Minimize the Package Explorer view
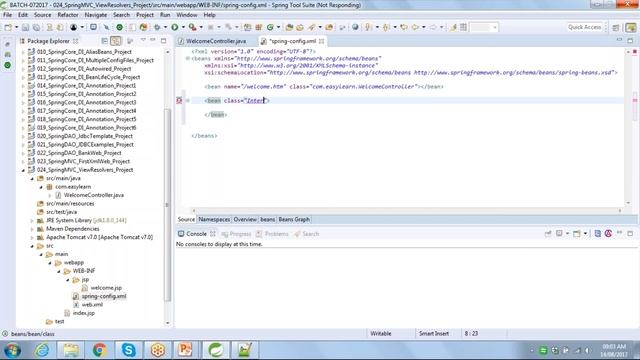640x360 pixels. [153, 40]
